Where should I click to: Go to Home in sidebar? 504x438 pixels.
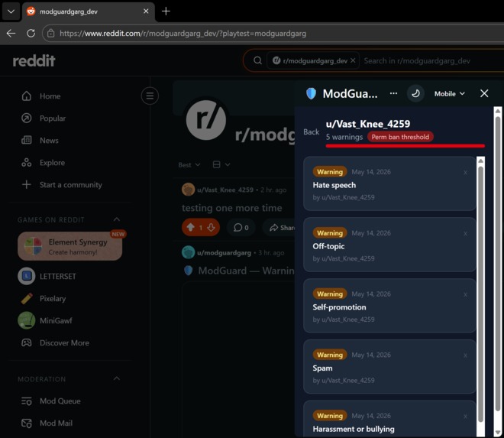[50, 96]
